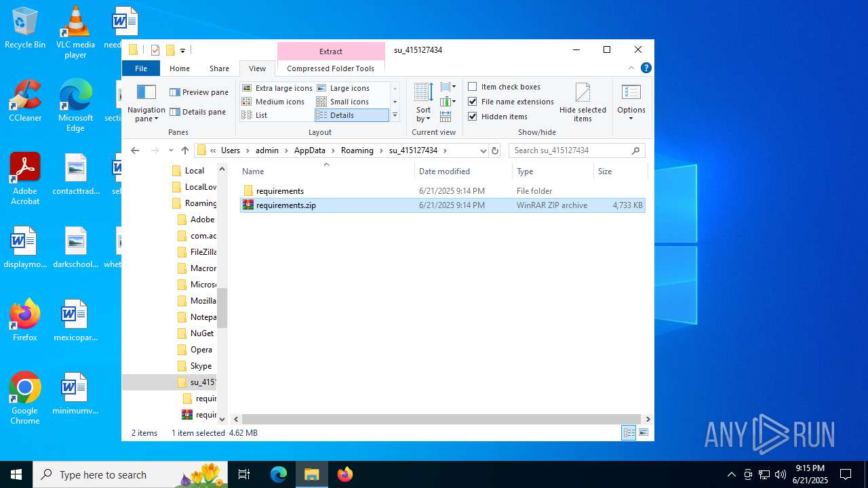Select the Extract contextual tab

pos(331,52)
